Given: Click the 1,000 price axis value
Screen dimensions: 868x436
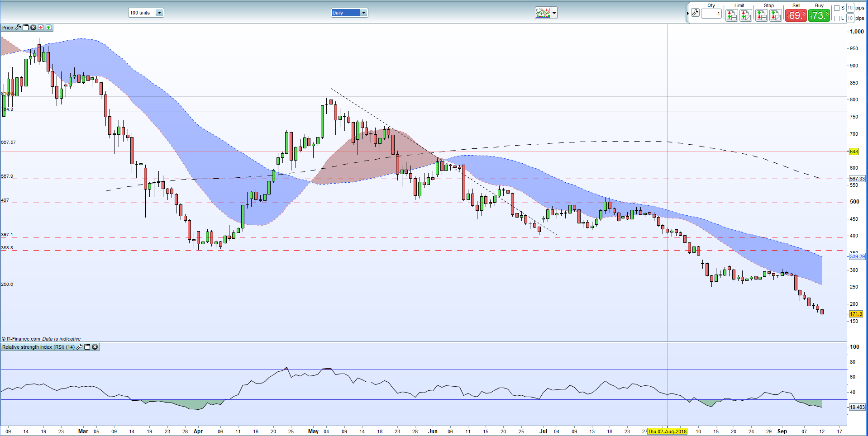Looking at the screenshot, I should 857,31.
